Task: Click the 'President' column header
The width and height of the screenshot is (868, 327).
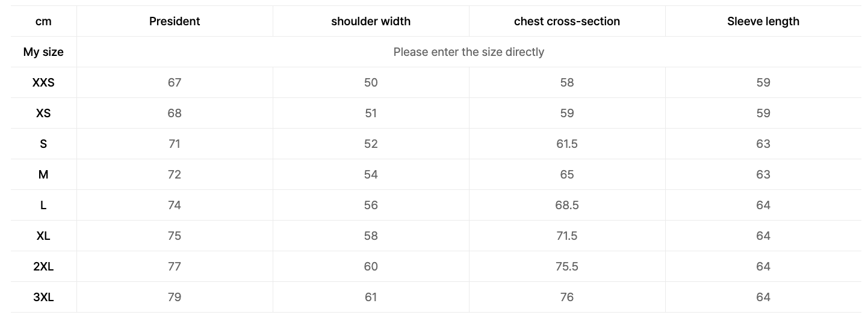Action: click(175, 22)
